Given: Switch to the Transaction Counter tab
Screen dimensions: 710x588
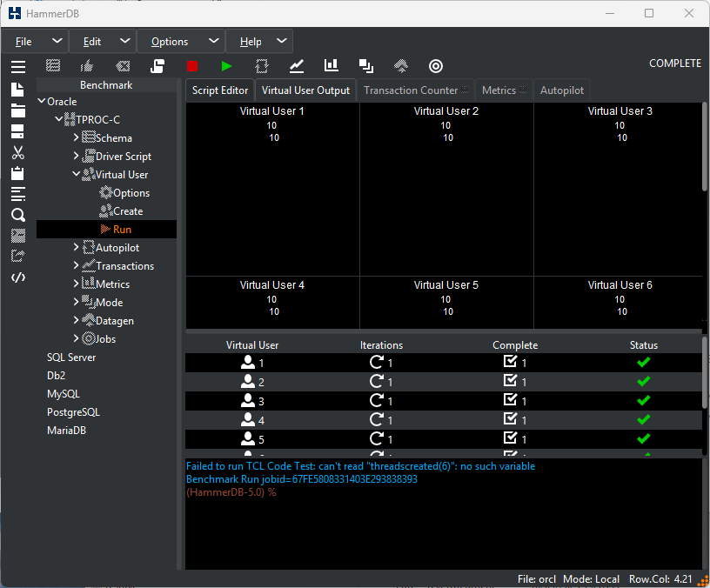Looking at the screenshot, I should (416, 90).
